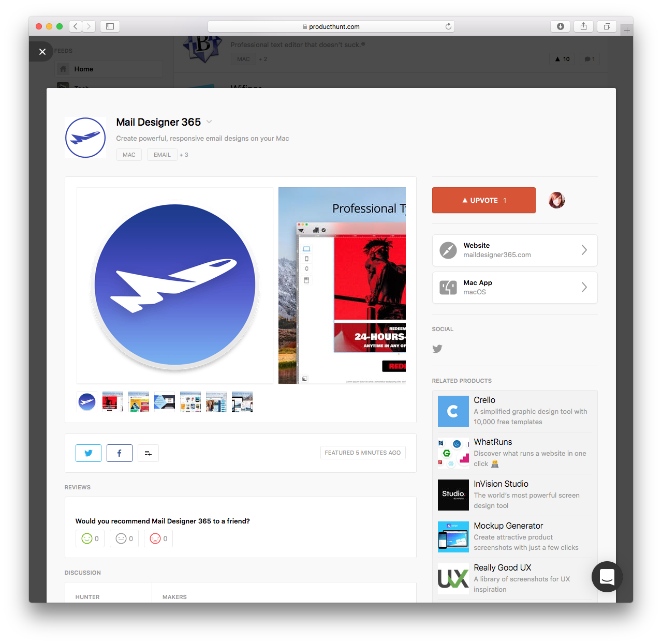Screen dimensions: 662x644
Task: Share on Twitter using the bird button
Action: coord(89,453)
